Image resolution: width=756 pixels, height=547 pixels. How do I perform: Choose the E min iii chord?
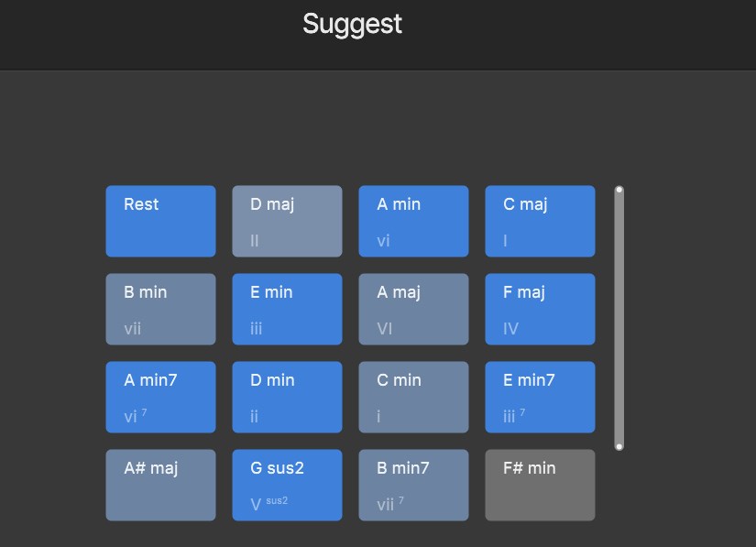click(x=287, y=309)
